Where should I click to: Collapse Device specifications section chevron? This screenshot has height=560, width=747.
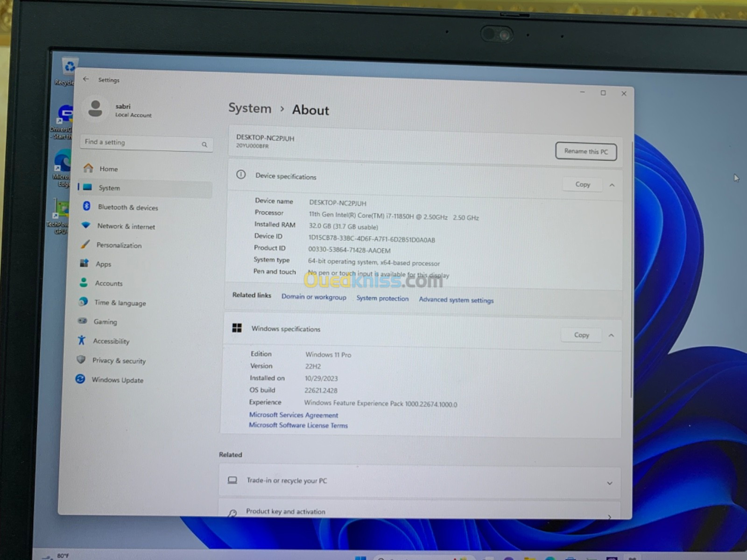[x=612, y=185]
